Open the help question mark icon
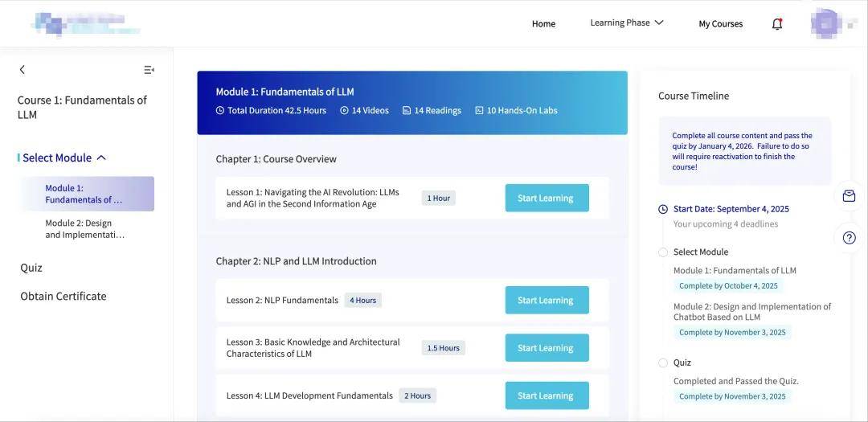868x422 pixels. click(x=849, y=237)
